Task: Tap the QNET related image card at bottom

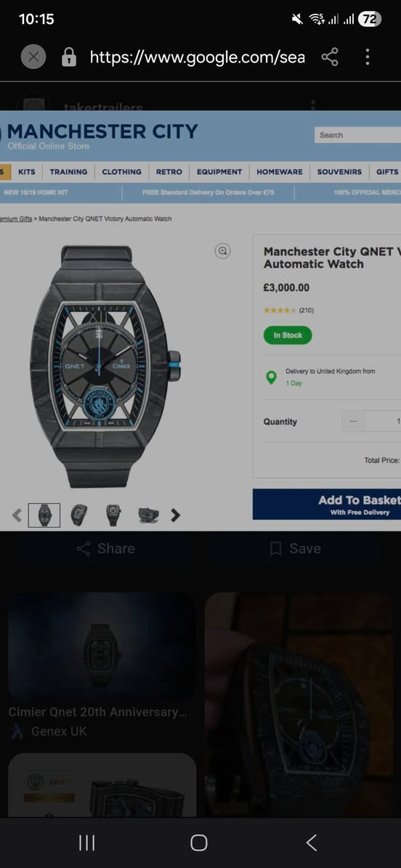Action: [102, 785]
